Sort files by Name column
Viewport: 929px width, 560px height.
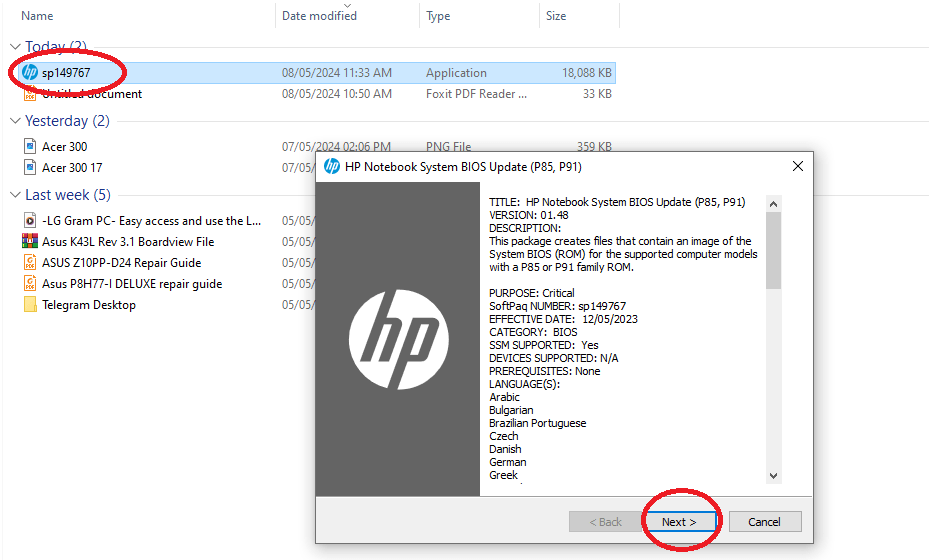(37, 16)
